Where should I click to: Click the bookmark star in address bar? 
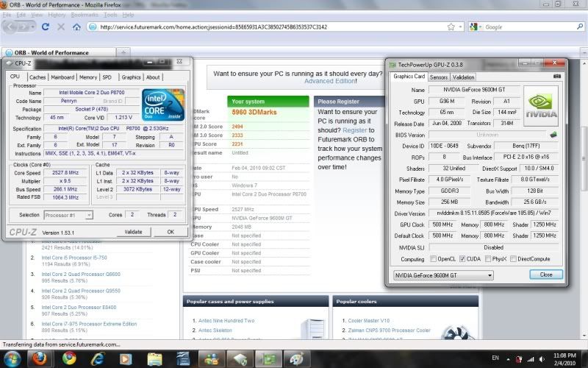(451, 26)
